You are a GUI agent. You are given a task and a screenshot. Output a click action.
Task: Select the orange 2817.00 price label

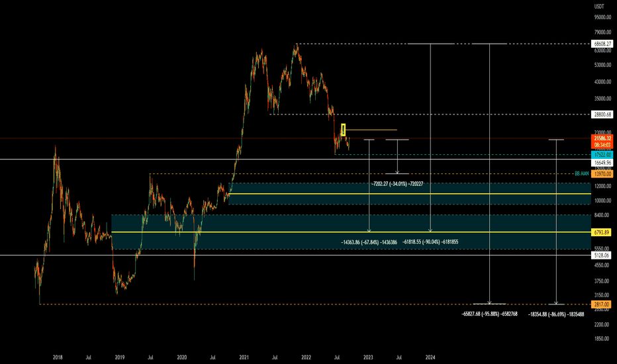(602, 304)
